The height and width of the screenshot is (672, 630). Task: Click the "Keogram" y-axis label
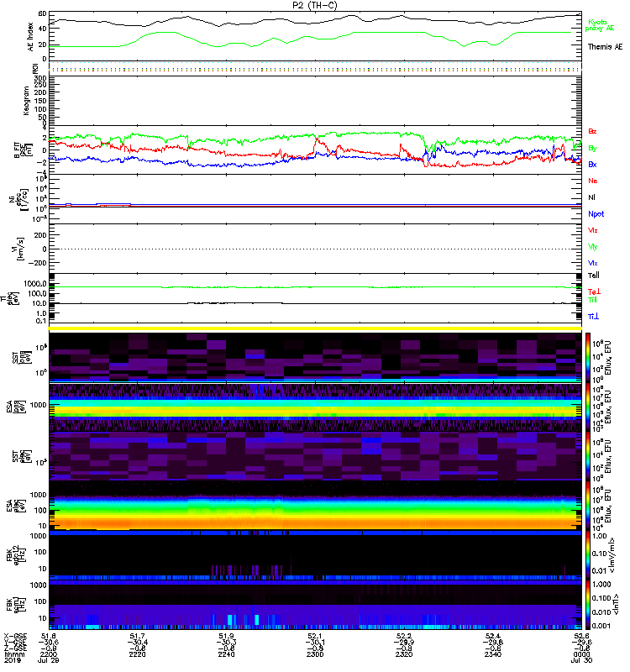pyautogui.click(x=26, y=101)
